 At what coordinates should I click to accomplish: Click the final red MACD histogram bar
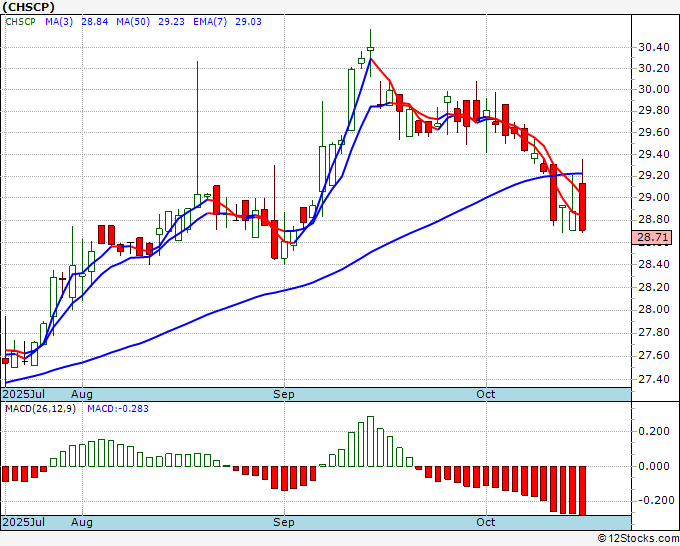(582, 490)
